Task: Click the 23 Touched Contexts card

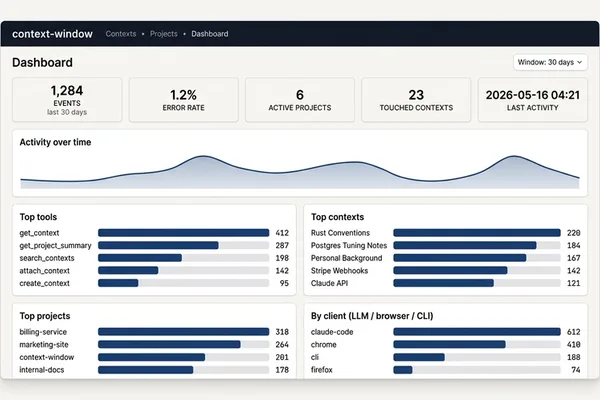Action: [x=416, y=100]
